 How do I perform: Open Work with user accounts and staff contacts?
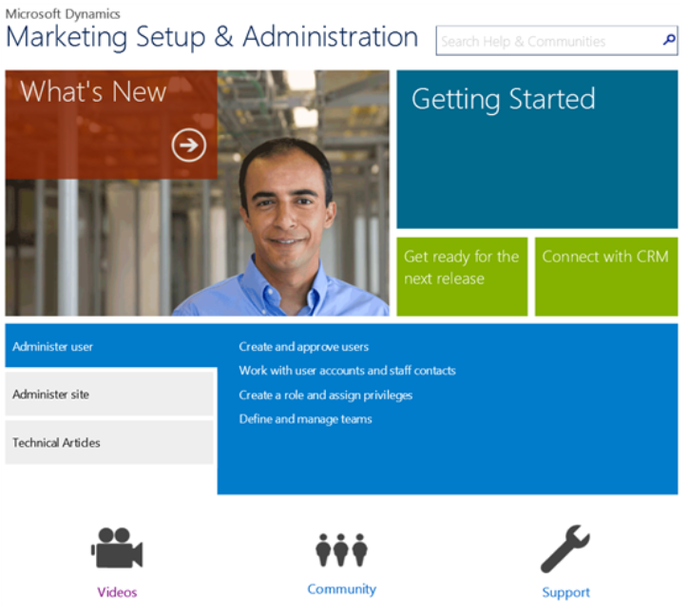[x=347, y=371]
